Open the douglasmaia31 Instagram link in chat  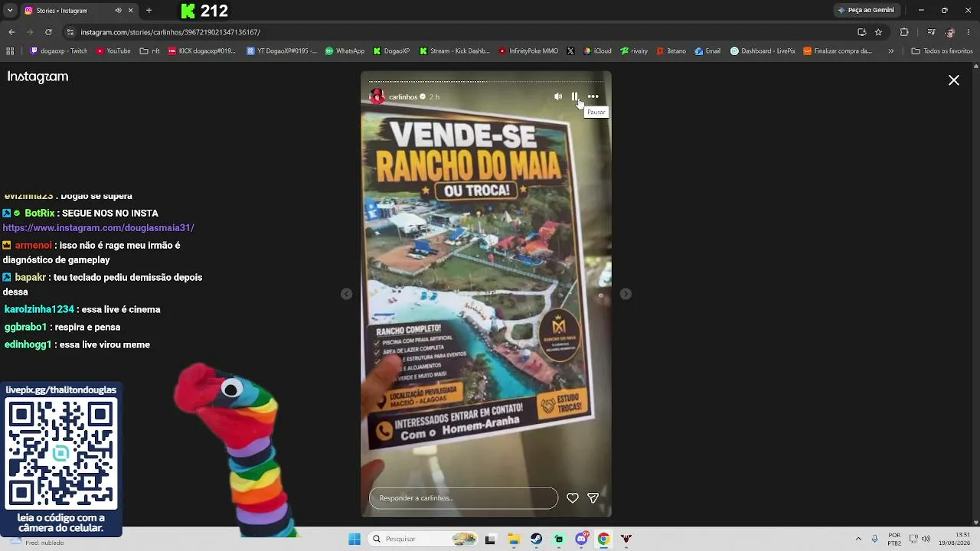98,228
